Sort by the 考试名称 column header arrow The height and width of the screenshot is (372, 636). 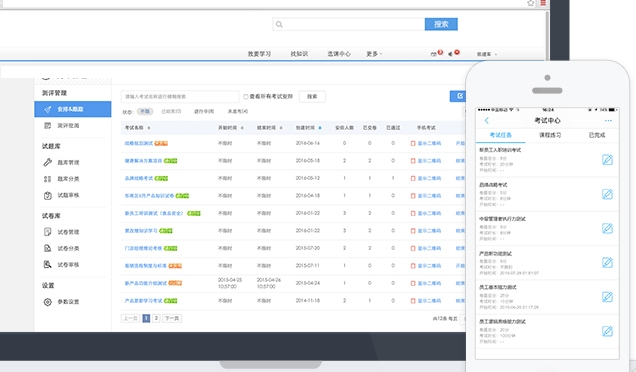click(x=149, y=128)
